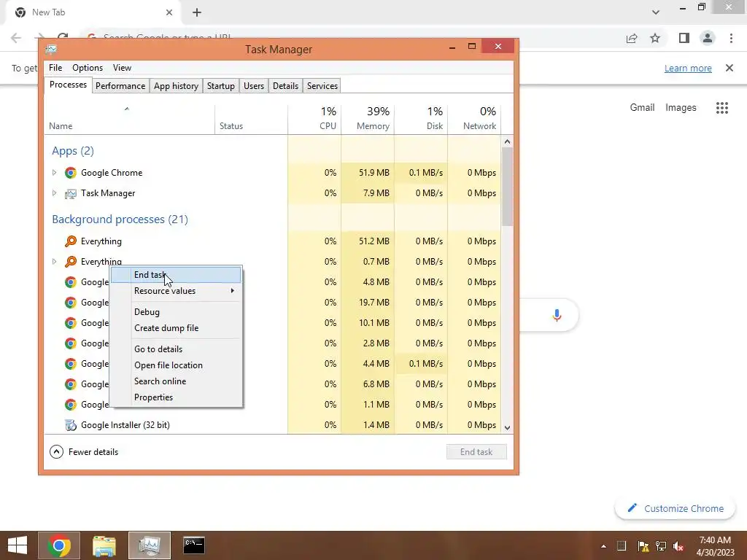
Task: Open File Explorer from the taskbar
Action: coord(104,545)
